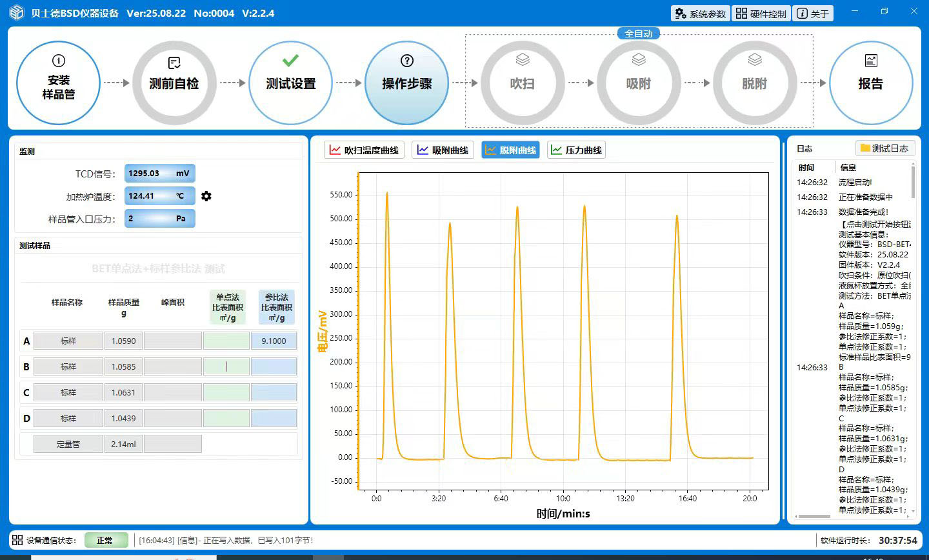929x560 pixels.
Task: Open the 报告 report step
Action: (x=870, y=83)
